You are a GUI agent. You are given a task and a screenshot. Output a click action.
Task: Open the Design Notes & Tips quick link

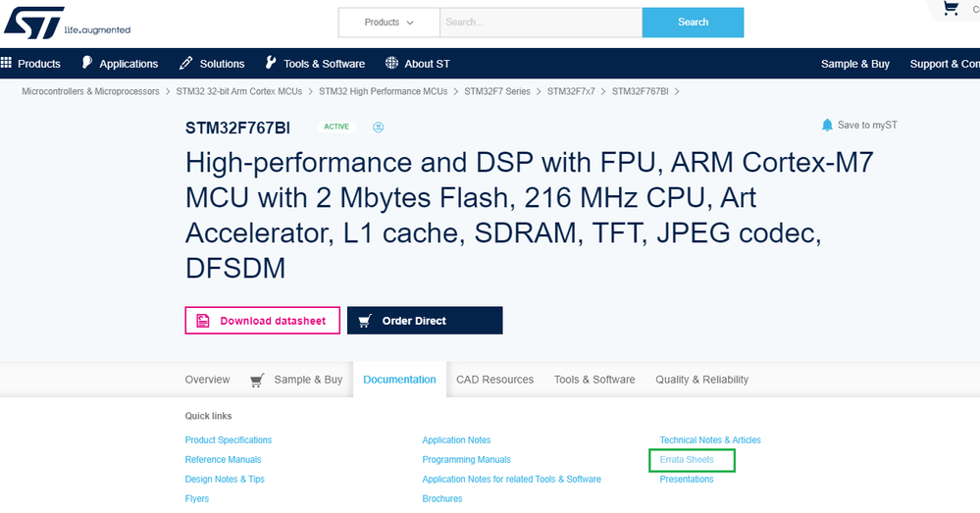pos(225,480)
